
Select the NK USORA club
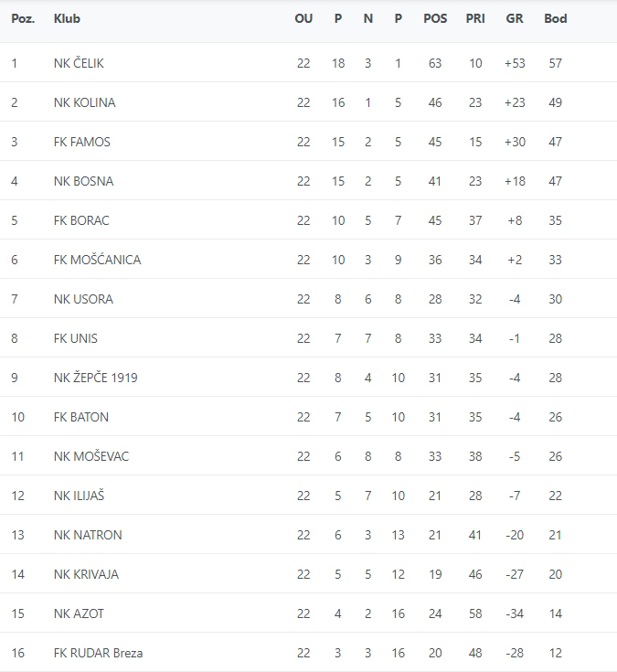point(84,299)
